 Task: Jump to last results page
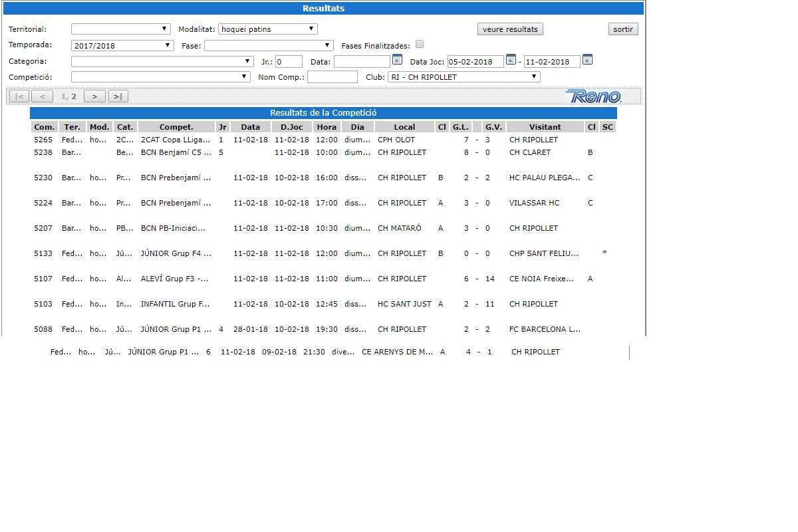click(118, 96)
